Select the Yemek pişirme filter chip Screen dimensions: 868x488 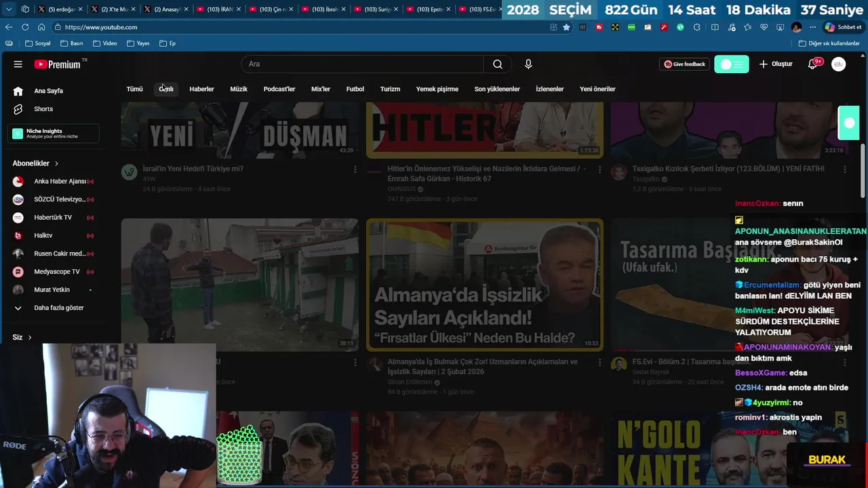[x=437, y=89]
